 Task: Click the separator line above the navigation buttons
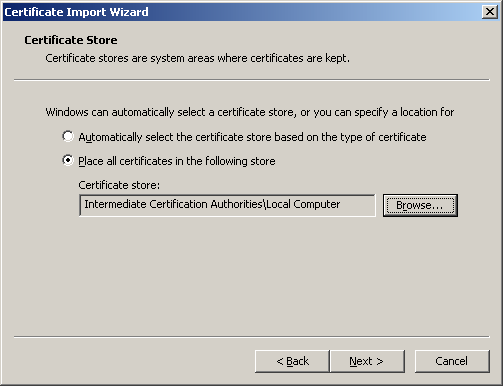point(252,337)
